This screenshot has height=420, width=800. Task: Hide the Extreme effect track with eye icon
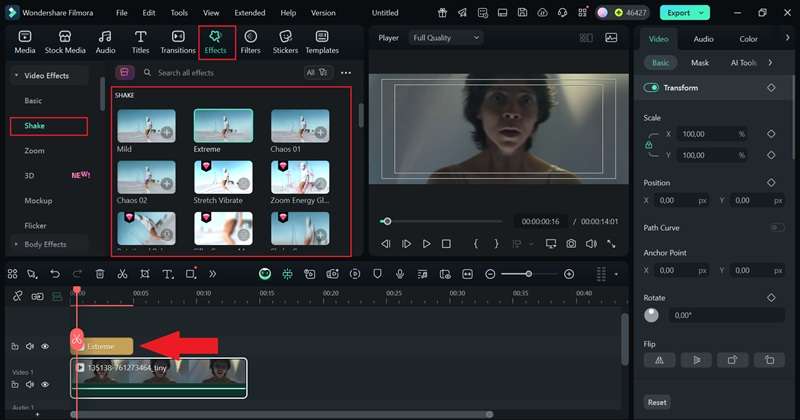tap(45, 347)
